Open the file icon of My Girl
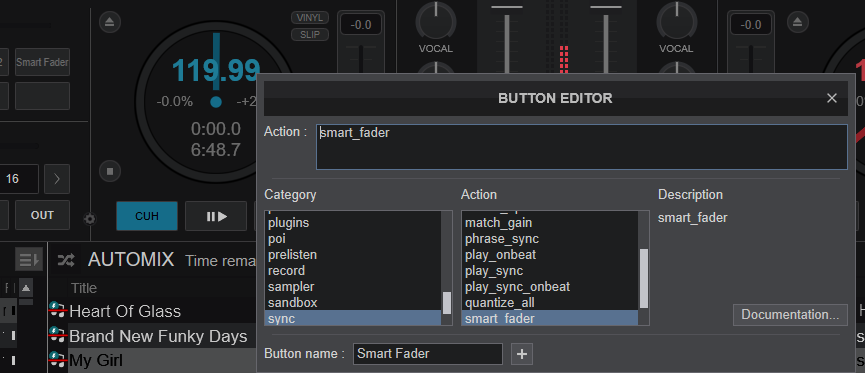 coord(57,359)
